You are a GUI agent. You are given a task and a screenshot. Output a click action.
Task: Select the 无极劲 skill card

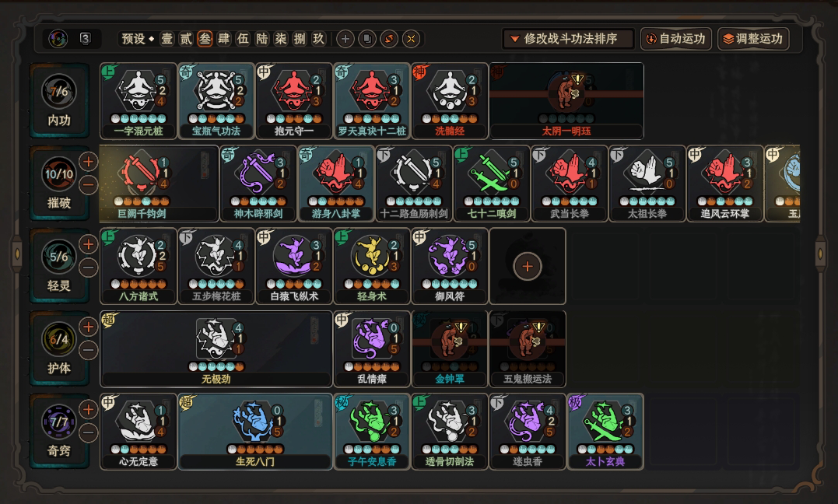coord(216,349)
